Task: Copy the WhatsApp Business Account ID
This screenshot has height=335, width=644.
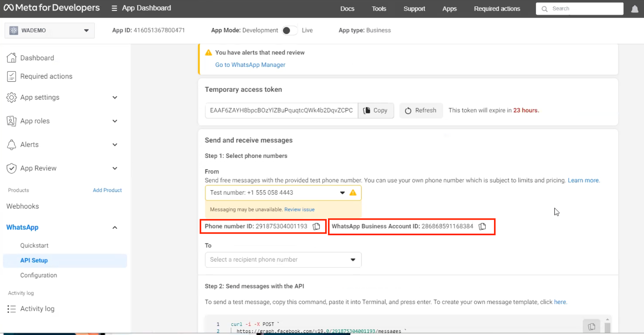Action: coord(482,226)
